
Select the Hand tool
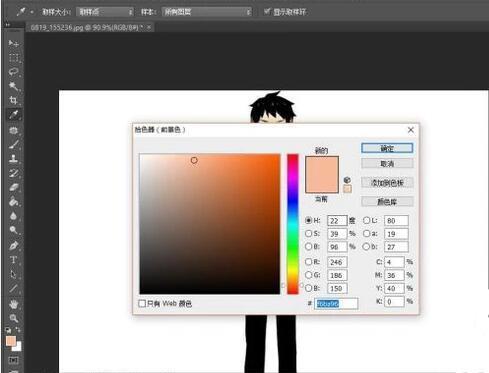(13, 304)
